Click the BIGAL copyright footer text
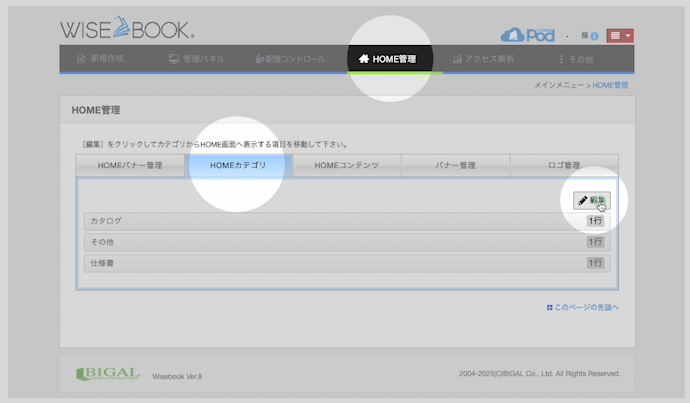 [540, 374]
